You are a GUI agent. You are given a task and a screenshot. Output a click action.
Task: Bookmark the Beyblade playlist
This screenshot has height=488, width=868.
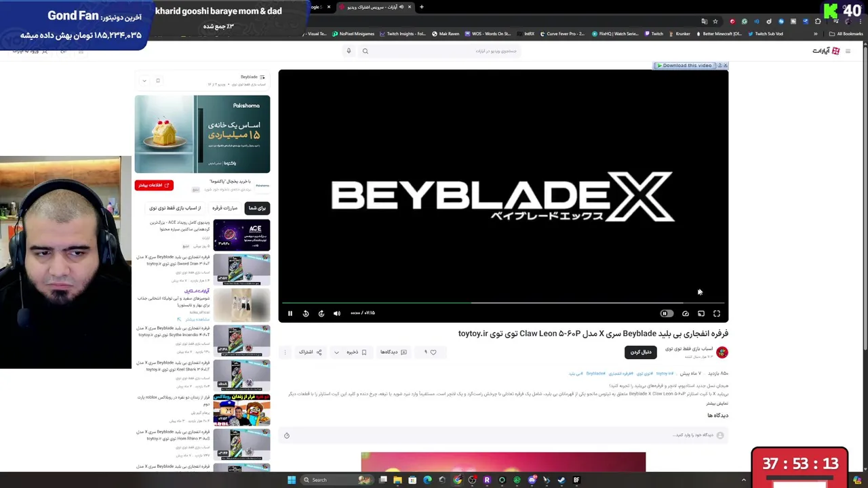(x=158, y=81)
